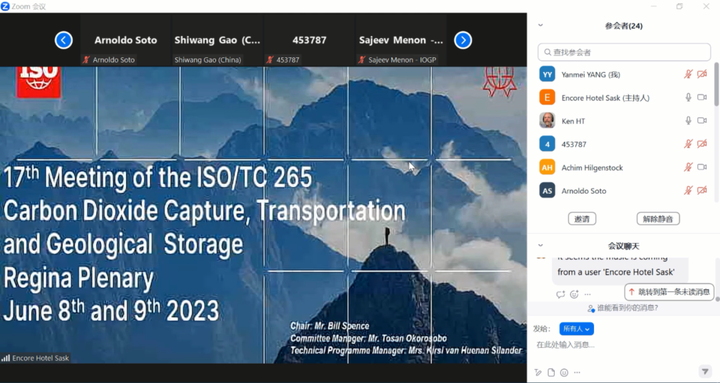Click the invite button under participants
The image size is (720, 383).
pos(582,219)
